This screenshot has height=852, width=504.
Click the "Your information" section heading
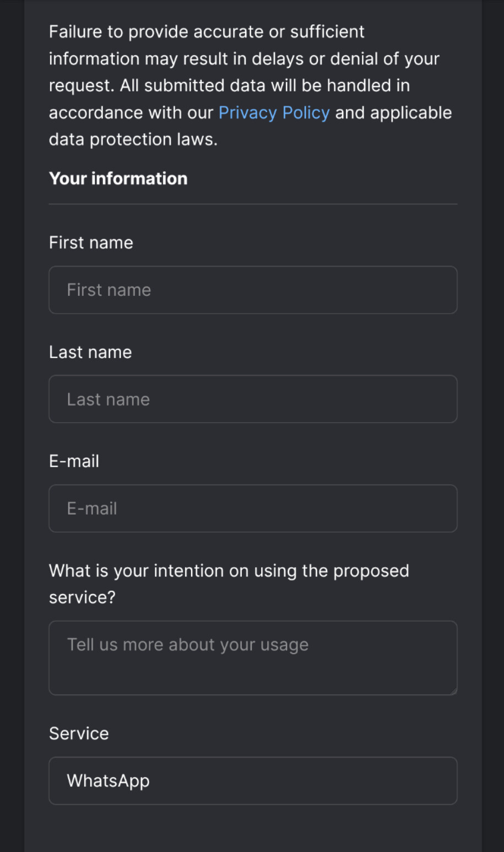[x=118, y=179]
